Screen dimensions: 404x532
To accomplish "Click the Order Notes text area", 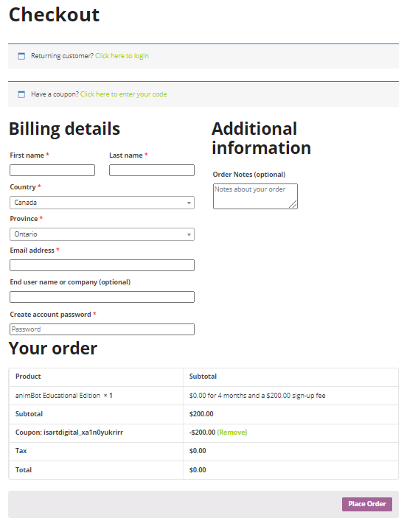I will [x=255, y=196].
